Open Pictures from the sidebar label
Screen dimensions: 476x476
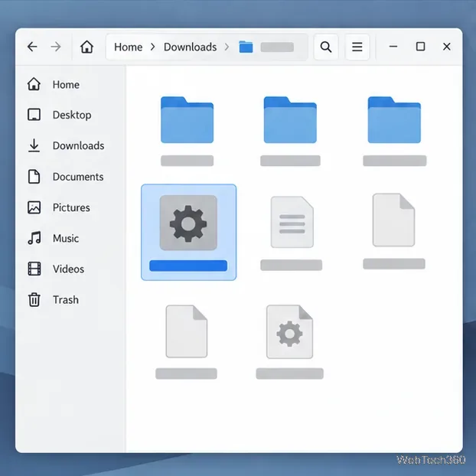point(71,207)
